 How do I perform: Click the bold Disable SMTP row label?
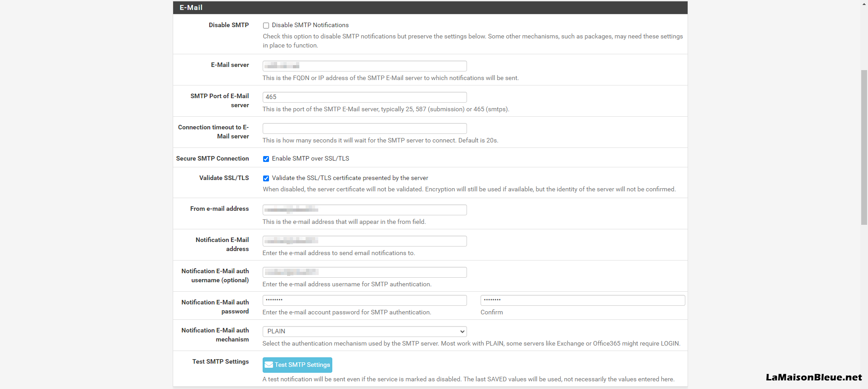[228, 25]
